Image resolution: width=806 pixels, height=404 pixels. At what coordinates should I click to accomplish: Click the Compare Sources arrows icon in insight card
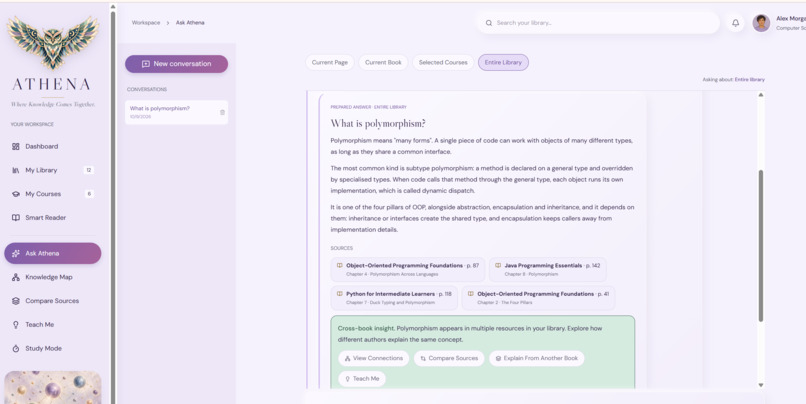coord(423,358)
